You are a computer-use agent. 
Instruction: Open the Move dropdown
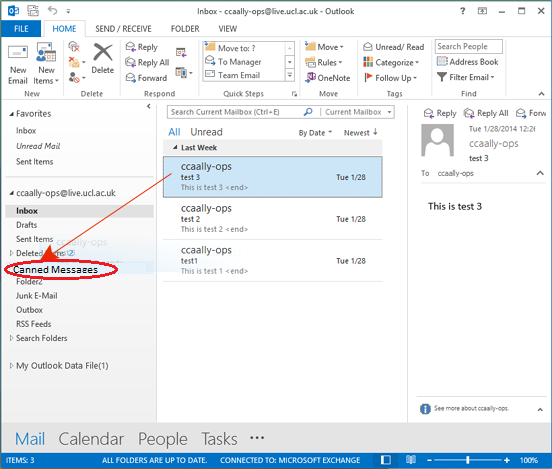coord(324,46)
